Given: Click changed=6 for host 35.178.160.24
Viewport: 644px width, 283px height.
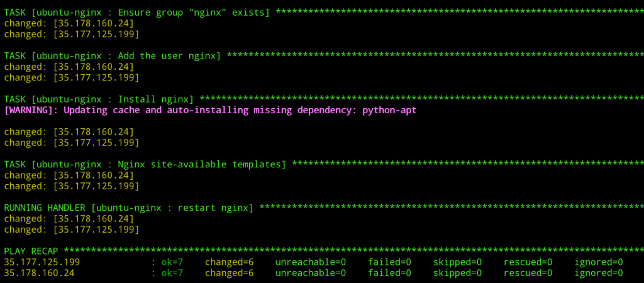Looking at the screenshot, I should pyautogui.click(x=229, y=273).
